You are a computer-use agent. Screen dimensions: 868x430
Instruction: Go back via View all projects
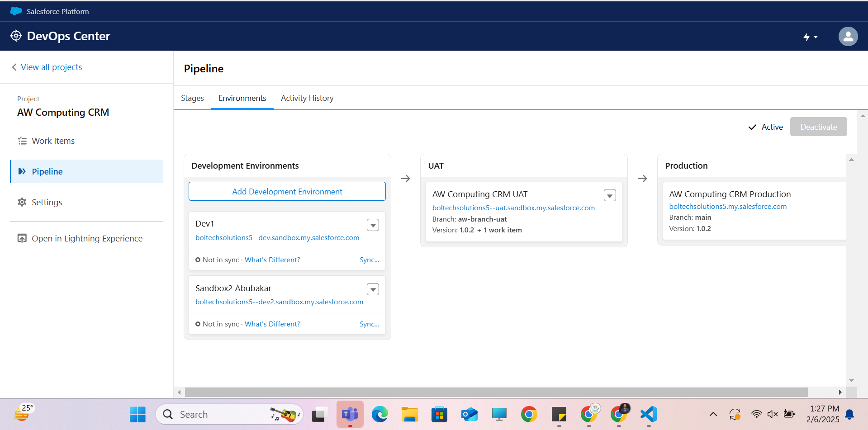[x=51, y=67]
